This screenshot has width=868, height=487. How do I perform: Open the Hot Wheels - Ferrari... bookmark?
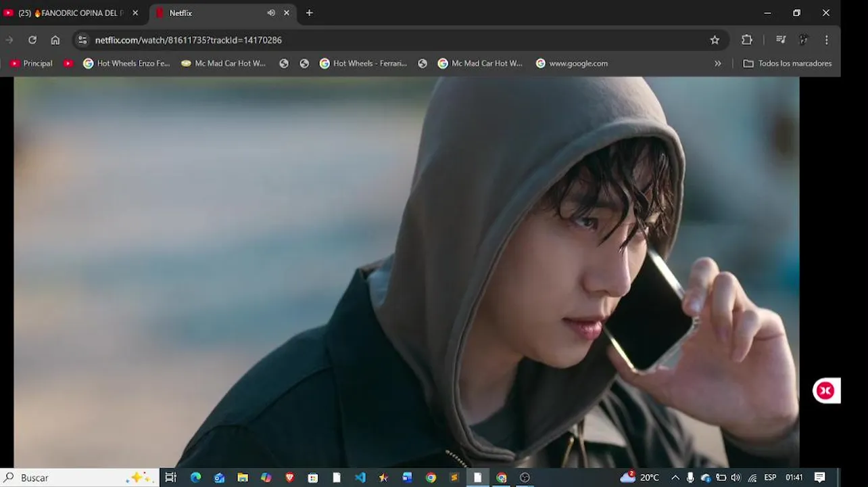coord(363,63)
